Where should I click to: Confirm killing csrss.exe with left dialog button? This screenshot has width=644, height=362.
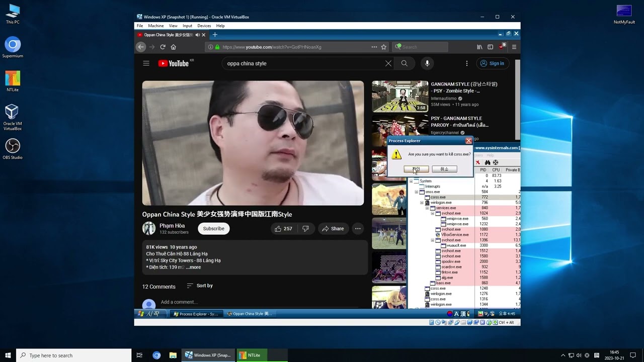pos(417,169)
